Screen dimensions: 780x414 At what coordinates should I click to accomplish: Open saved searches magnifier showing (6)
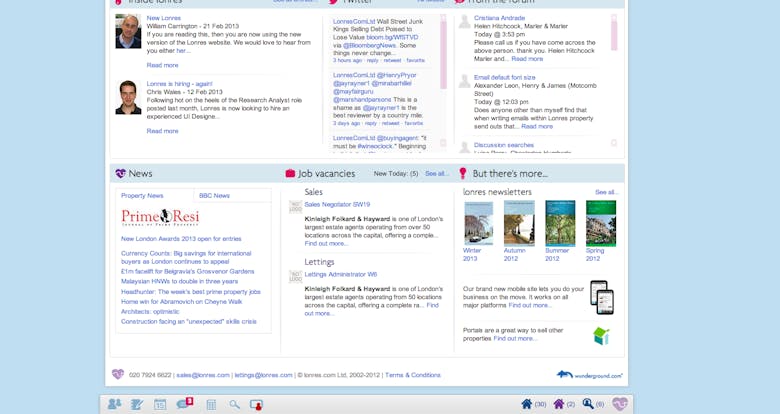click(587, 404)
